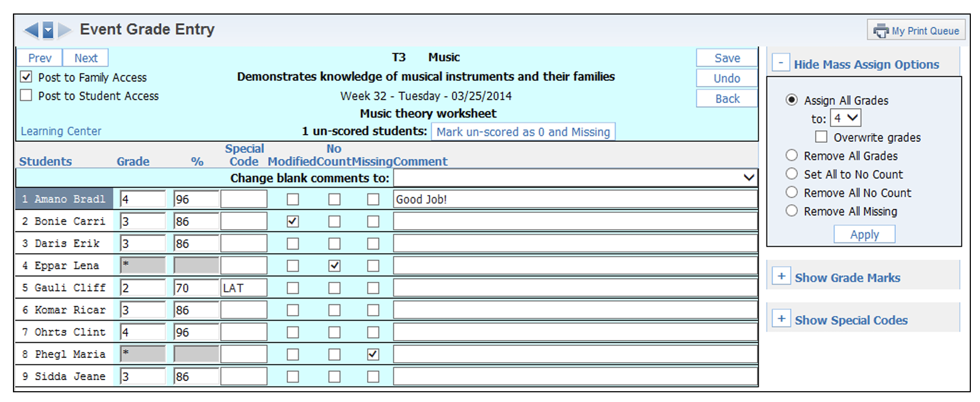Open the navigation history dropdown icon
Screen dimensions: 980x402
click(x=48, y=30)
